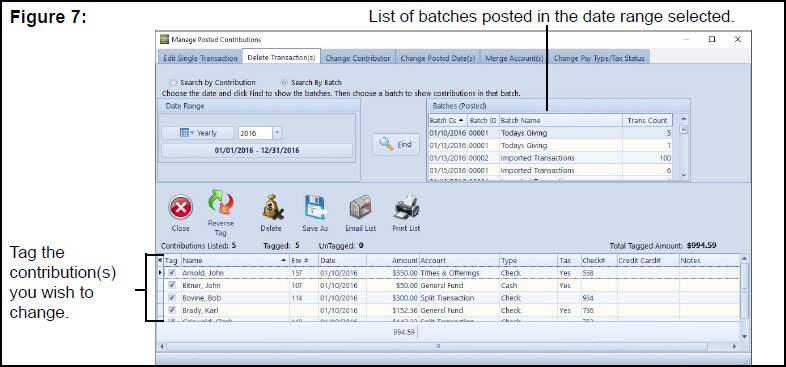Click the contributions Date column header
786x367 pixels.
342,260
